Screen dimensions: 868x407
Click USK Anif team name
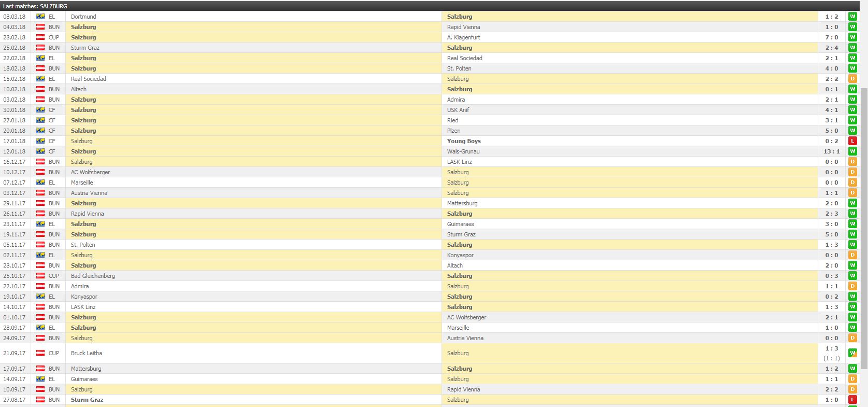pyautogui.click(x=458, y=110)
